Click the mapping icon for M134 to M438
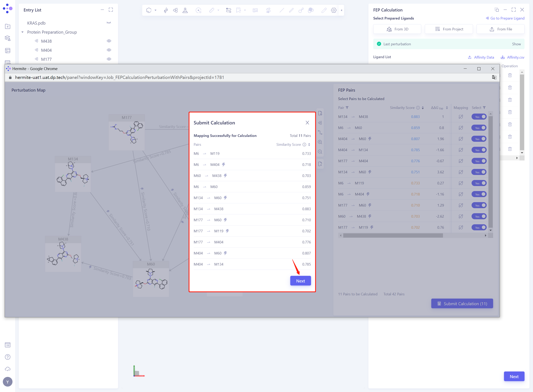Viewport: 533px width, 392px height. [x=461, y=117]
